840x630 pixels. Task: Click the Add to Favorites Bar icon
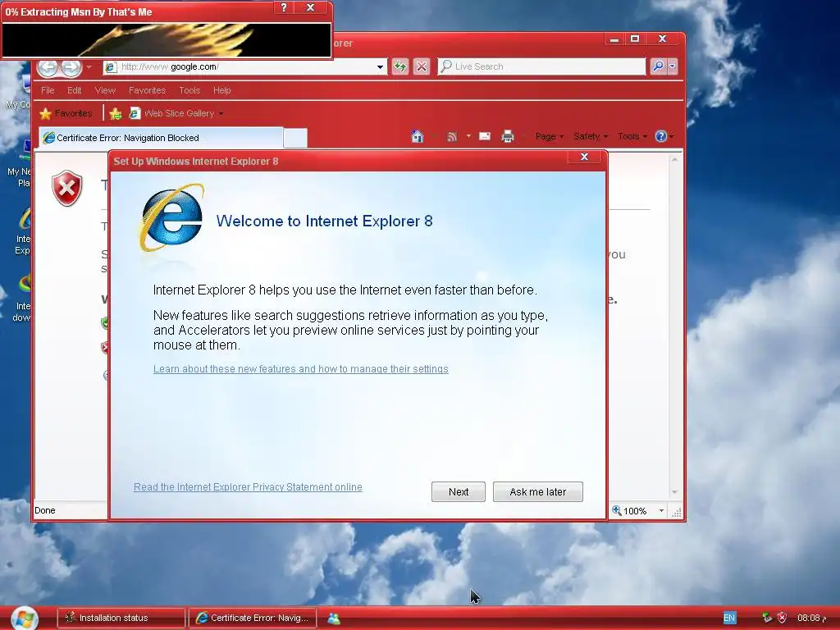click(115, 113)
